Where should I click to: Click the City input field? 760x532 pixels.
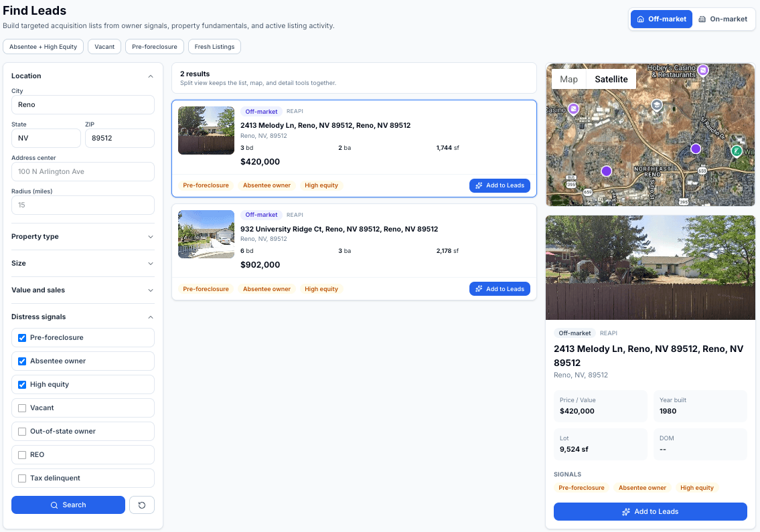point(83,104)
